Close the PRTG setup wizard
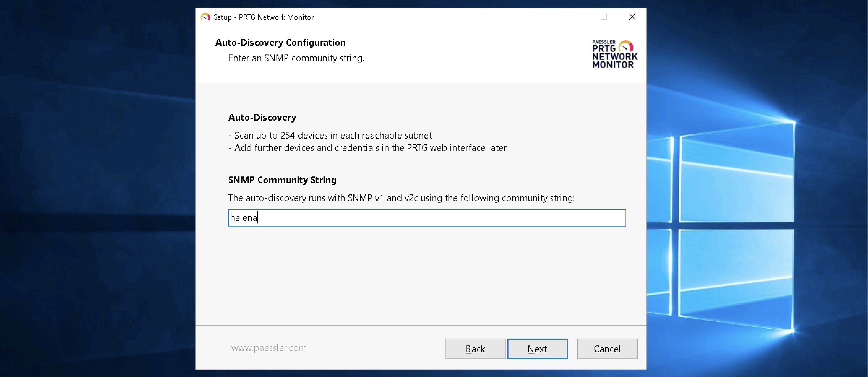868x377 pixels. [x=632, y=17]
